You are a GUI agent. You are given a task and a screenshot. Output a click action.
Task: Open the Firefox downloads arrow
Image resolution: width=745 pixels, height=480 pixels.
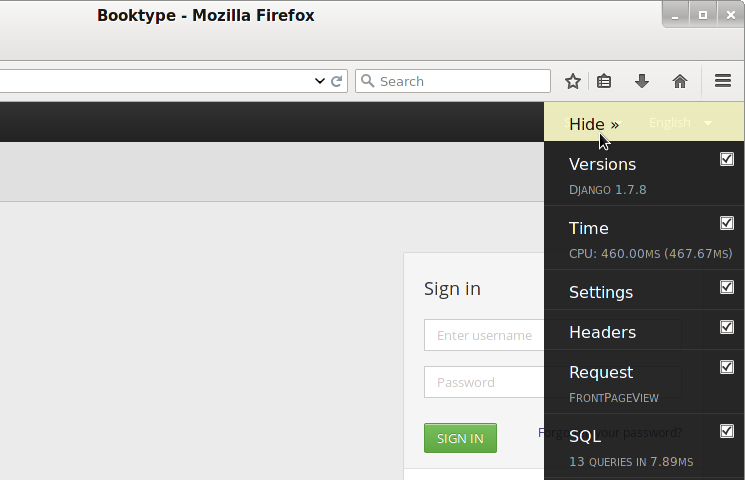point(642,81)
